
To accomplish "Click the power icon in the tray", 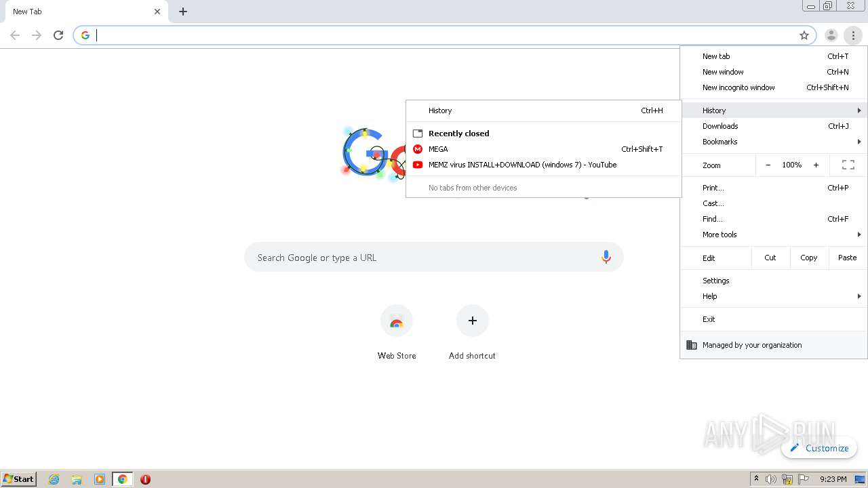I will click(787, 479).
